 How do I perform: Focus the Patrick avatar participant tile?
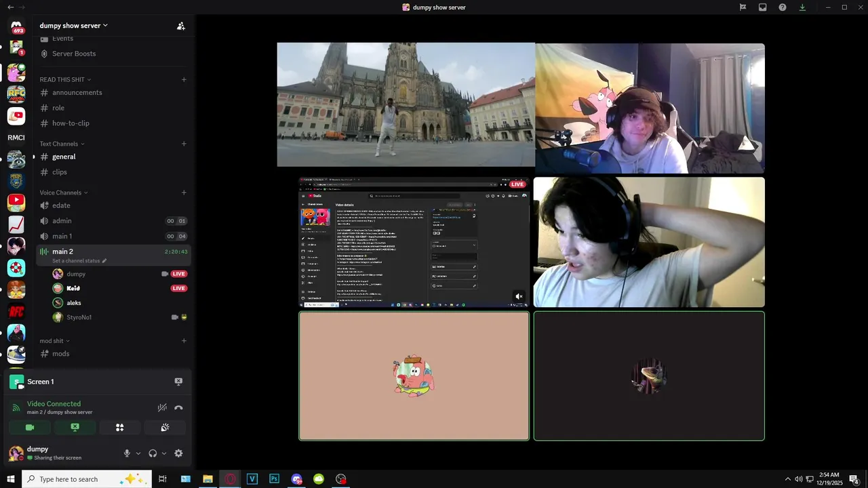coord(414,375)
